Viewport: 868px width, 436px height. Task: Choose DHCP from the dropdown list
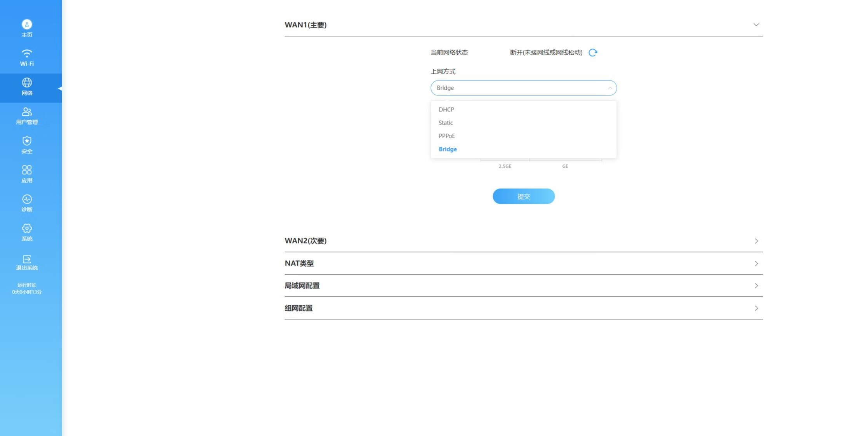[x=446, y=109]
